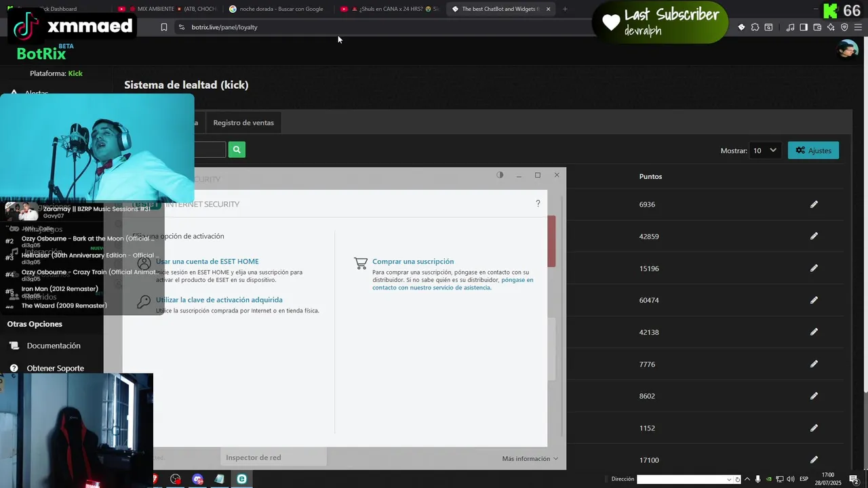The image size is (868, 488).
Task: Edit points for the 60474 row
Action: (814, 300)
